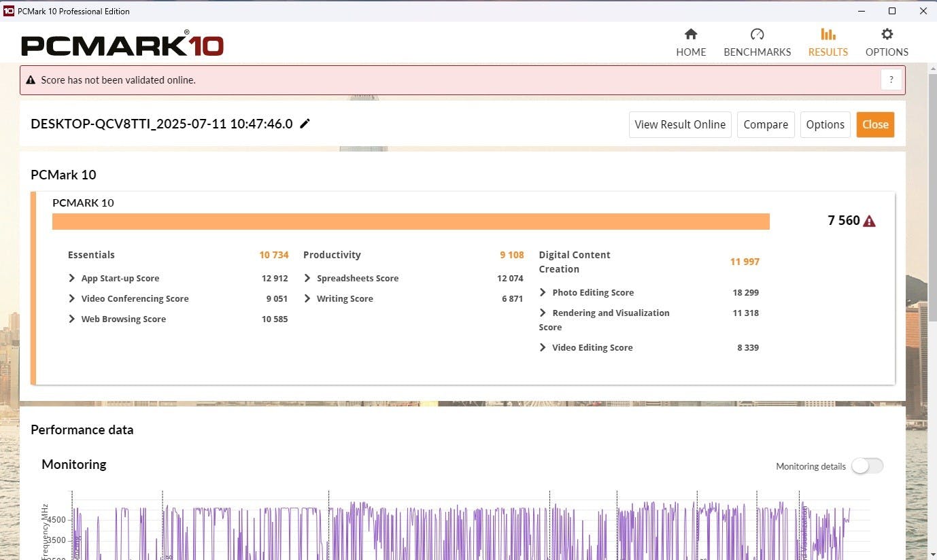Click 'Score has not been validated online' message
The image size is (937, 560).
(118, 80)
